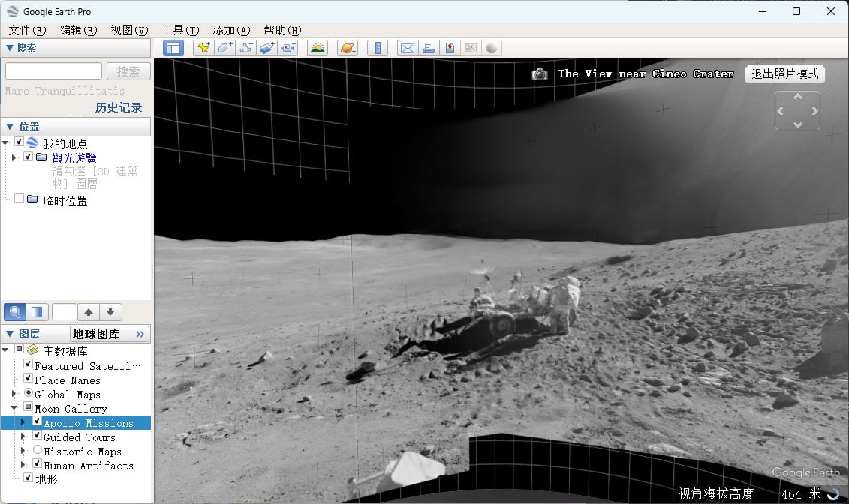Toggle historical imagery with the sunrise icon
The height and width of the screenshot is (504, 849).
click(317, 47)
